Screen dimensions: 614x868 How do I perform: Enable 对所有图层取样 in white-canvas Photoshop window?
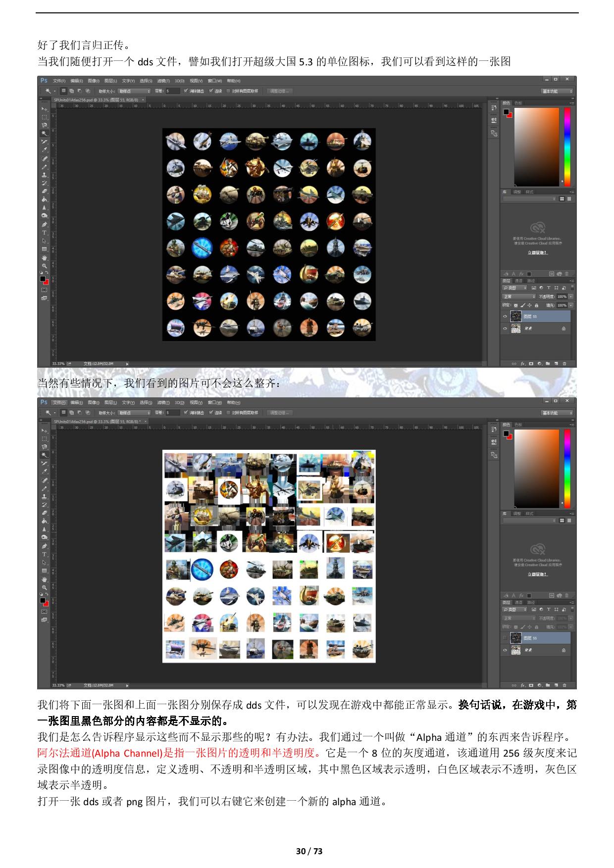click(x=228, y=413)
